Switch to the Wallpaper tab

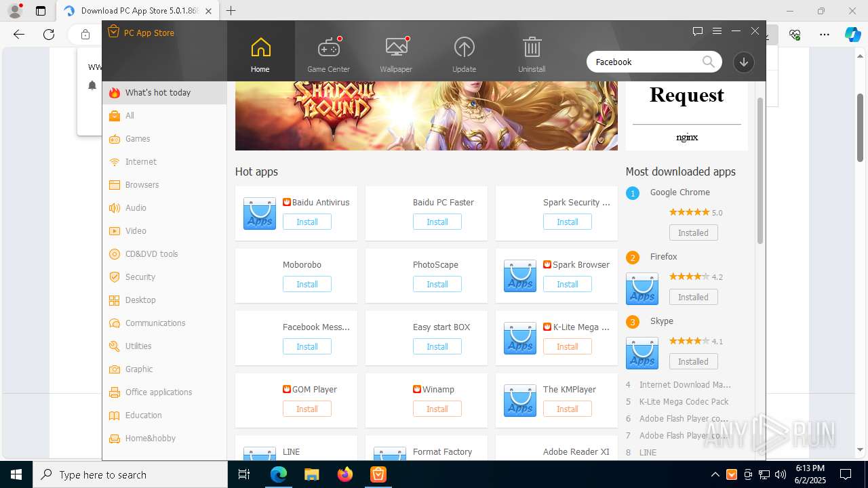[396, 54]
